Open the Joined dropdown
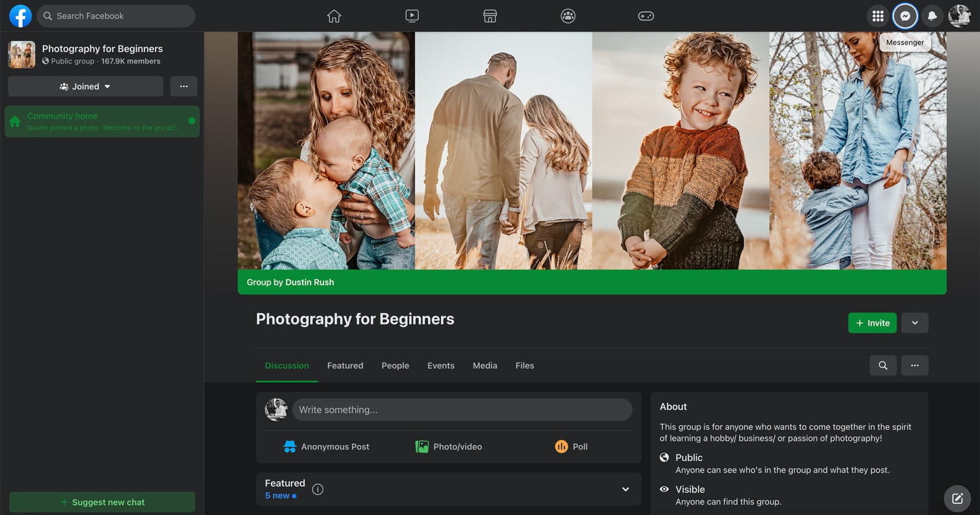Image resolution: width=980 pixels, height=515 pixels. 86,86
